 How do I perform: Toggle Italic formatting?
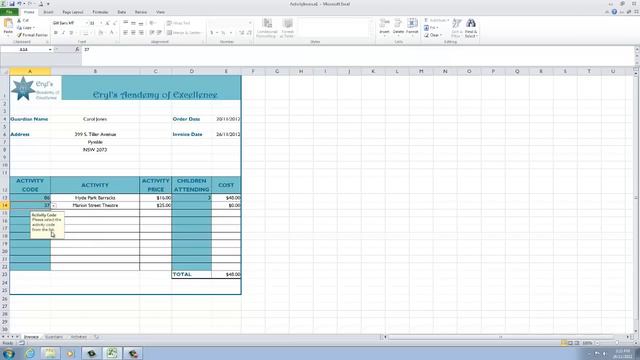pyautogui.click(x=63, y=33)
